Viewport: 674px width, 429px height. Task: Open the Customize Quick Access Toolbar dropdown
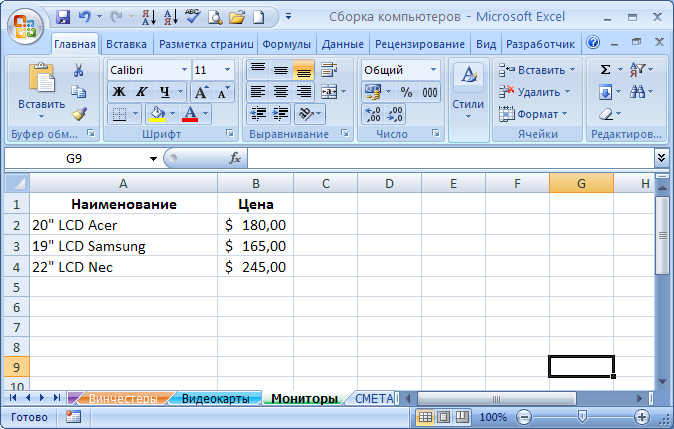288,17
